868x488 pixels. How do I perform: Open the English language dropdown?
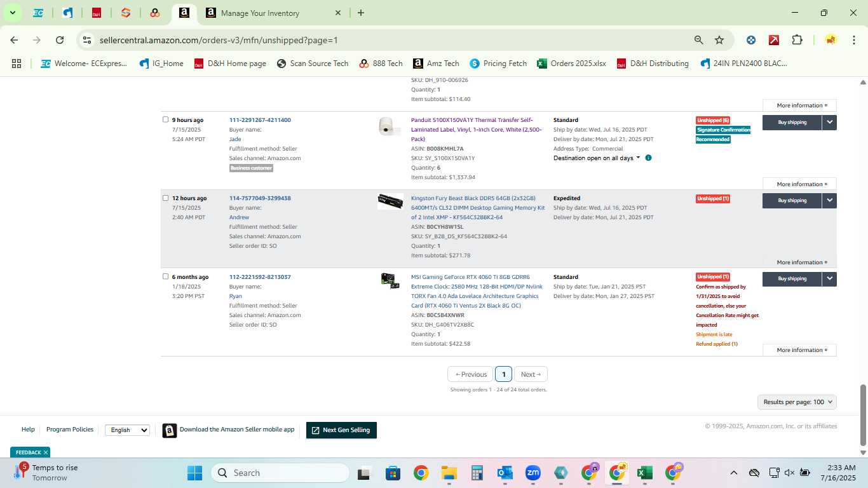(x=127, y=430)
